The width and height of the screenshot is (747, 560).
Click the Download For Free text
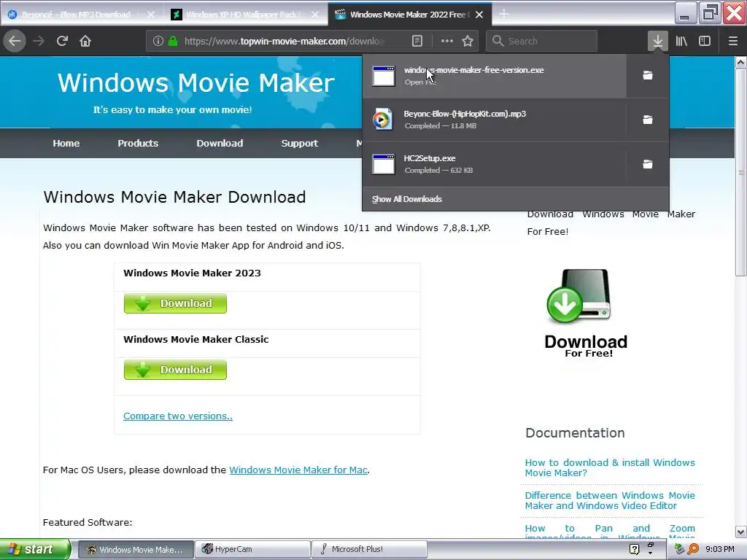click(586, 345)
